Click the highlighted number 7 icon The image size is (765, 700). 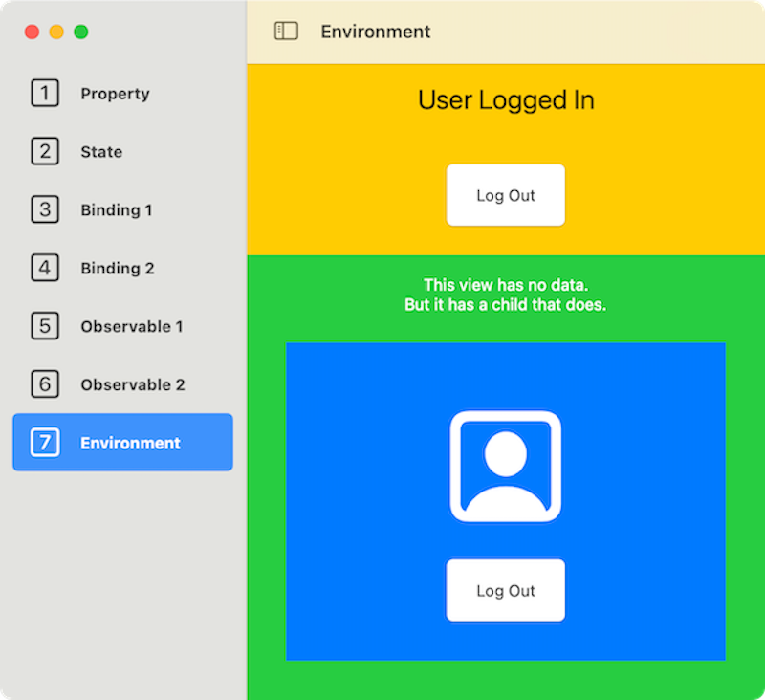pyautogui.click(x=45, y=443)
